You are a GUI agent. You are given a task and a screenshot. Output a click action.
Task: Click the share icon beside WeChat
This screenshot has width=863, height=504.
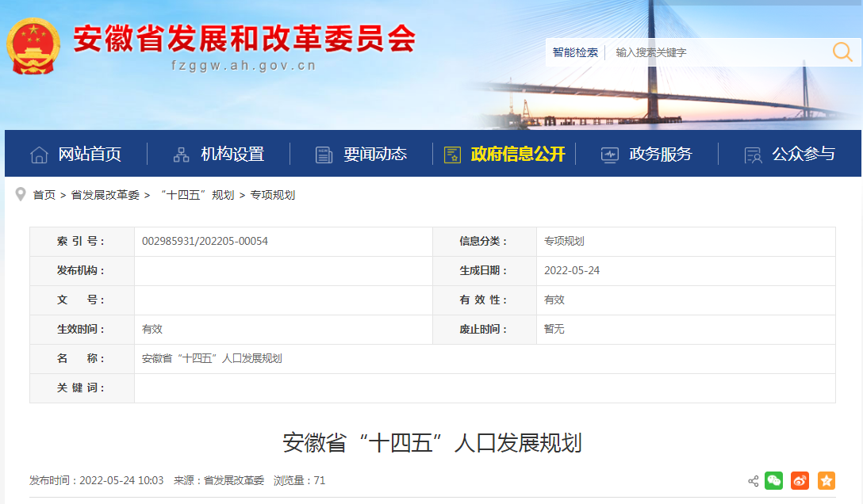tap(753, 481)
